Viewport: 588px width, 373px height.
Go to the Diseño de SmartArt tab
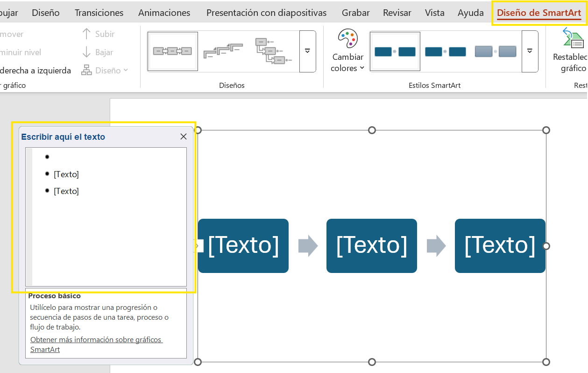click(539, 13)
